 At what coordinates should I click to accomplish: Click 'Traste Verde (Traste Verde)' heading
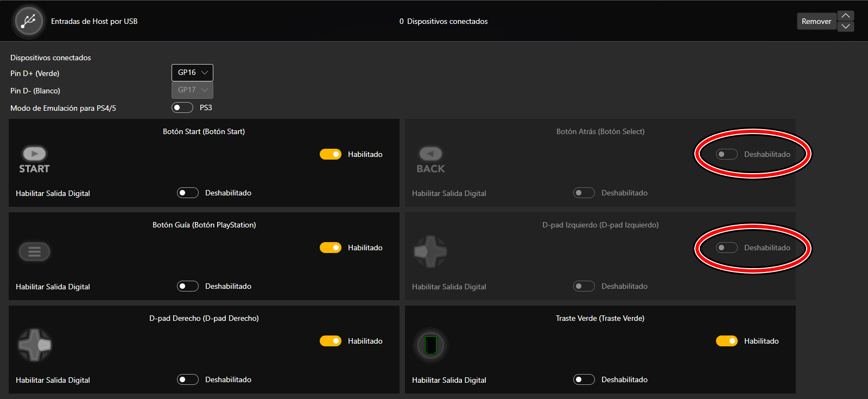click(x=600, y=318)
